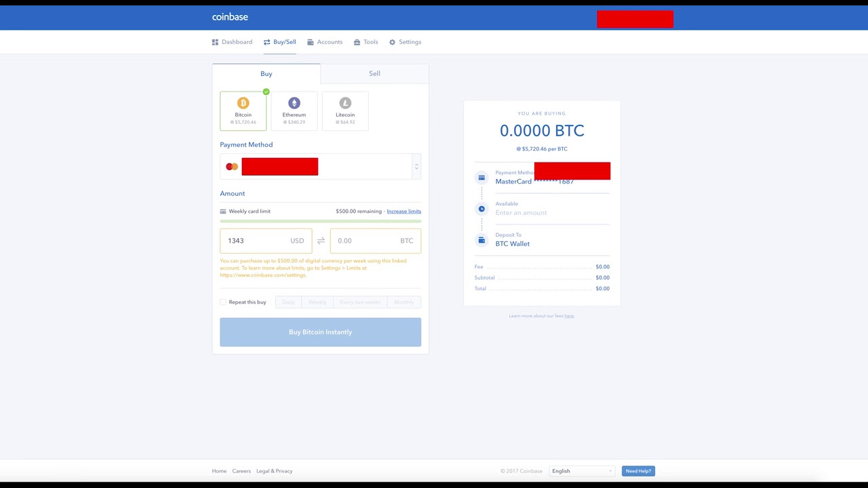The height and width of the screenshot is (488, 868).
Task: Click the Tools briefcase icon
Action: (357, 42)
